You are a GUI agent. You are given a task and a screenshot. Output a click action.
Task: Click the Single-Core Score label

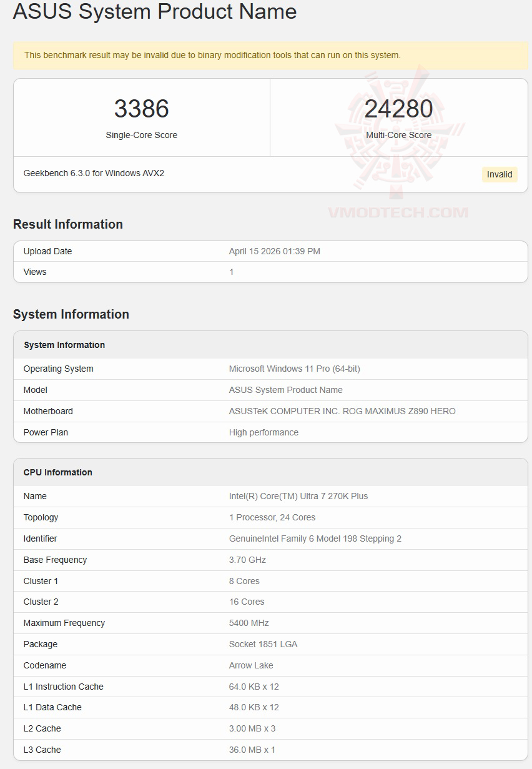(142, 135)
